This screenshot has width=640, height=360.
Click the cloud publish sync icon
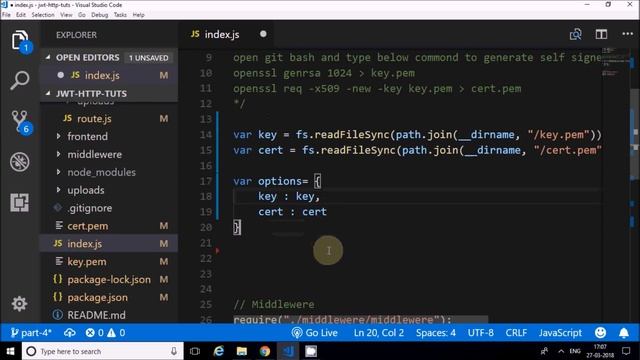(70, 333)
